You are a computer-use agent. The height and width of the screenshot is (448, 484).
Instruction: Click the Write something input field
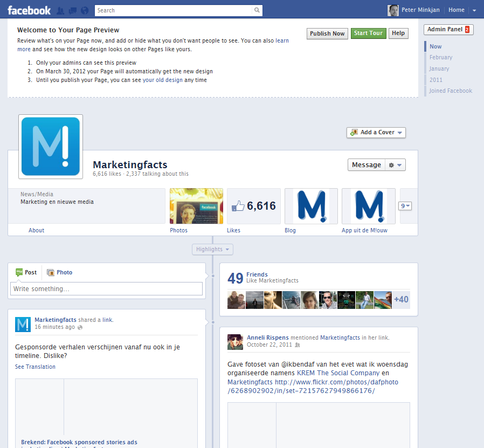pos(107,289)
